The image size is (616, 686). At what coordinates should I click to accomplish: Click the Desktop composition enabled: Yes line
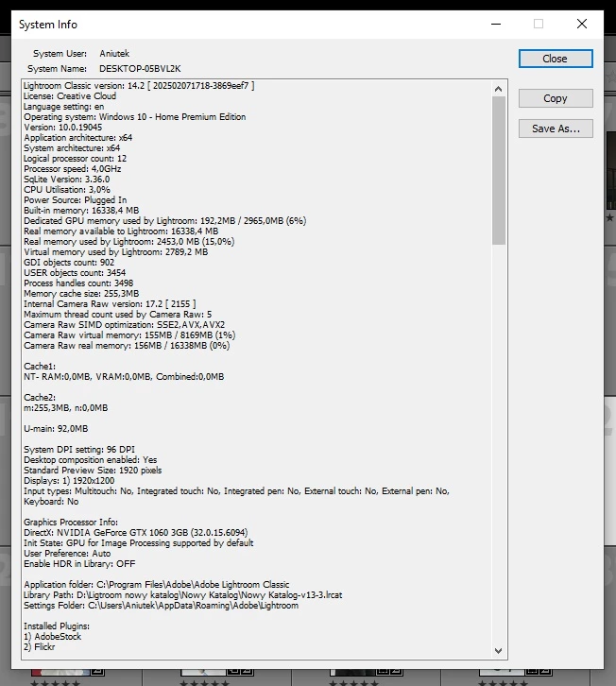click(x=90, y=460)
